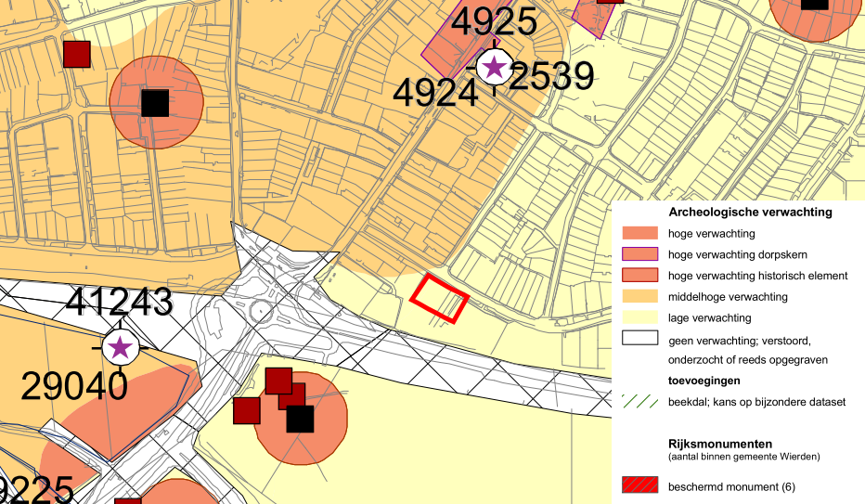Click the orange 'middelhoge verwachting' legend swatch
Screen dimensions: 865x504
pyautogui.click(x=639, y=296)
